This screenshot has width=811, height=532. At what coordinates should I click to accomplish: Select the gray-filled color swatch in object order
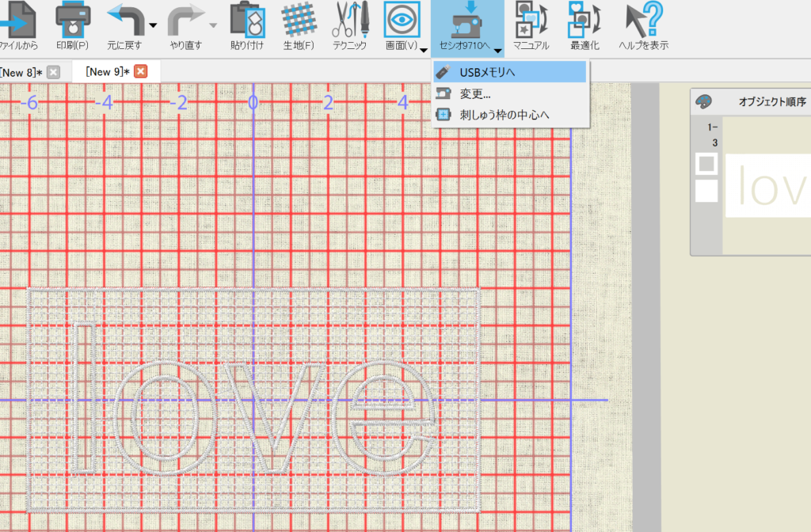(x=706, y=164)
